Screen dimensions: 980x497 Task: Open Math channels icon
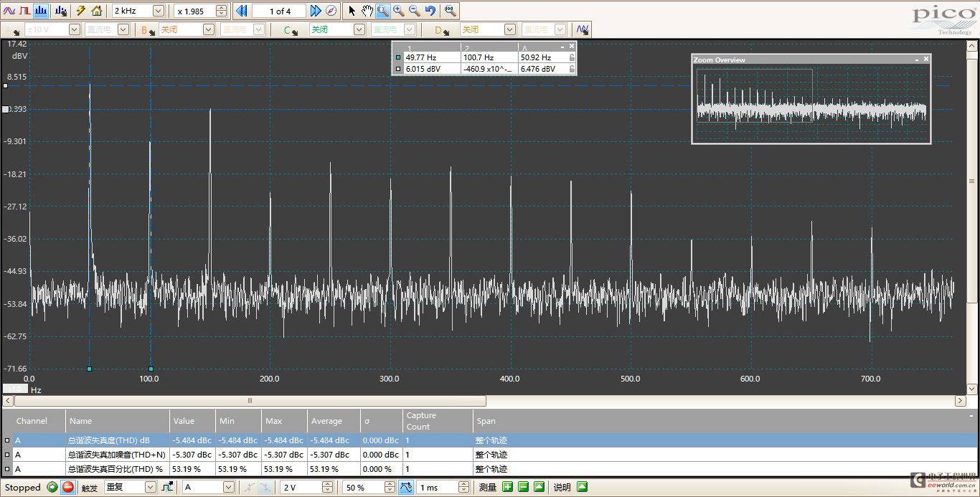[x=582, y=29]
